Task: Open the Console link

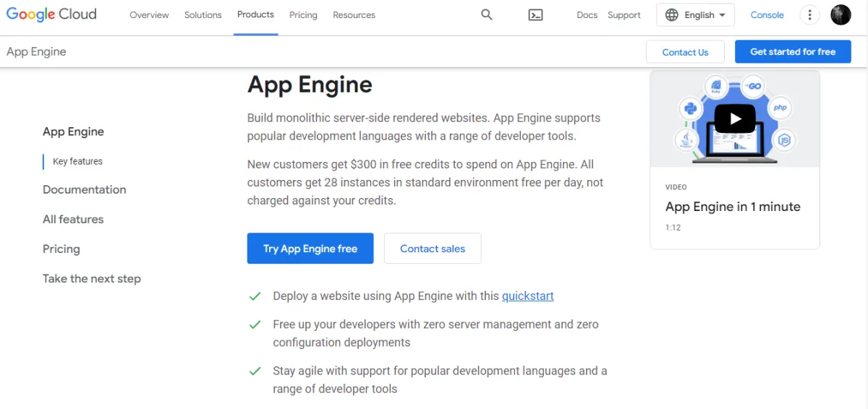Action: tap(767, 15)
